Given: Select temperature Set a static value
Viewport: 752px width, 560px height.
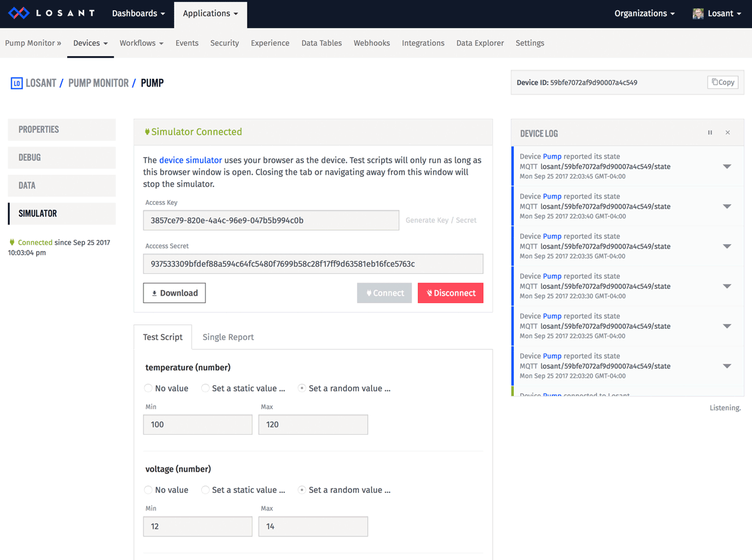Looking at the screenshot, I should pos(206,388).
